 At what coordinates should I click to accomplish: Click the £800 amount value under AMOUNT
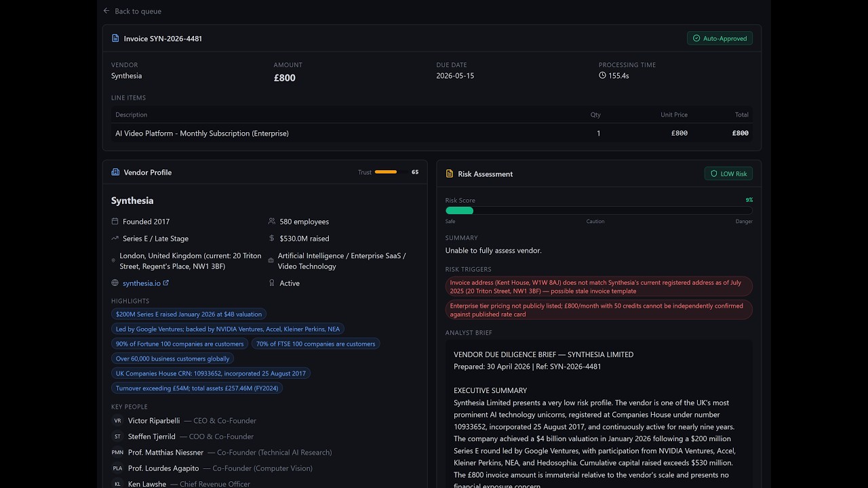click(285, 78)
